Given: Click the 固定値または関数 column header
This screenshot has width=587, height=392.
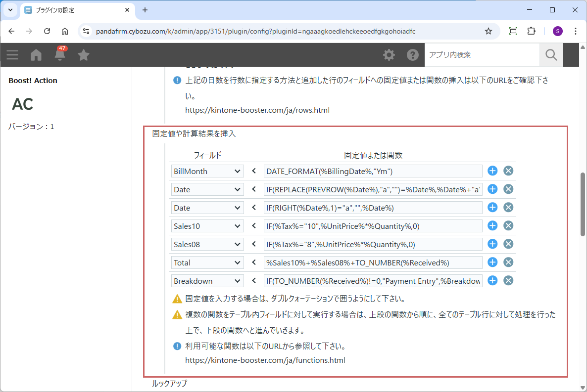Looking at the screenshot, I should (x=373, y=155).
